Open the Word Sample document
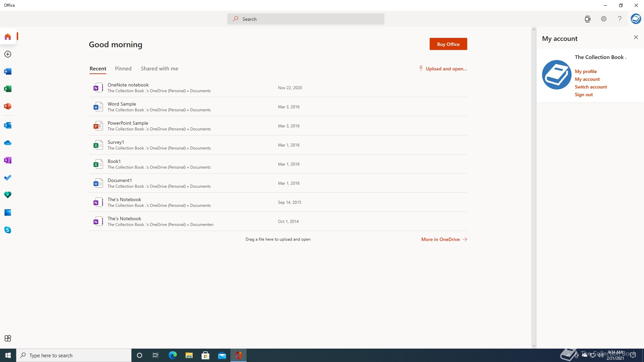 (122, 104)
